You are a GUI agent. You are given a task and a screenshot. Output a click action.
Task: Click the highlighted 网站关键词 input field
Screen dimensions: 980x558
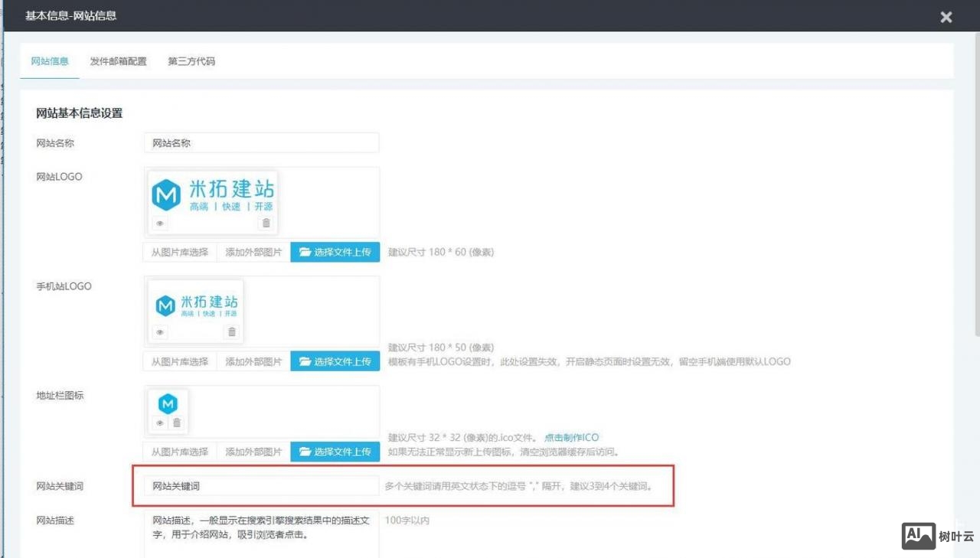(x=260, y=485)
